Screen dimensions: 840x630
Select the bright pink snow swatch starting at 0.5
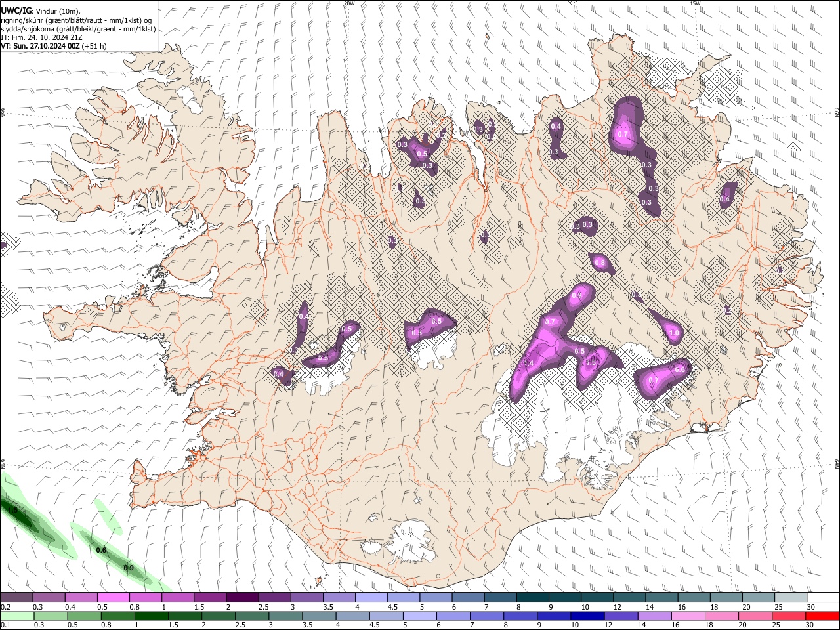click(114, 598)
